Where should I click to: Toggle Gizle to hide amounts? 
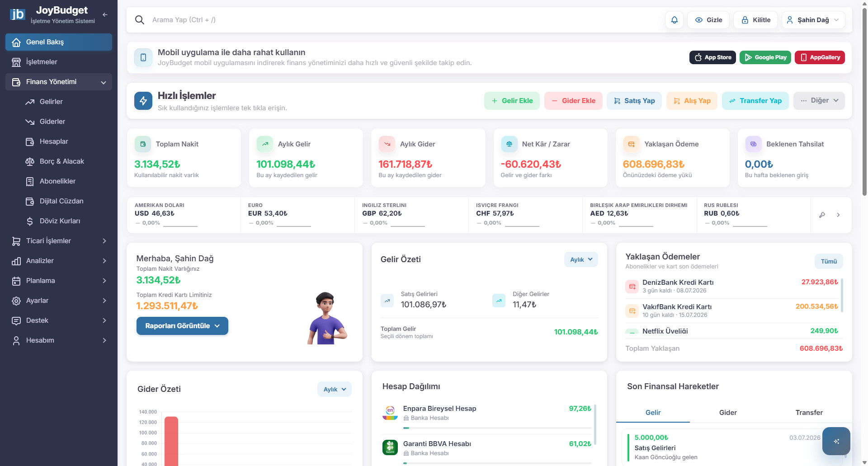coord(708,20)
